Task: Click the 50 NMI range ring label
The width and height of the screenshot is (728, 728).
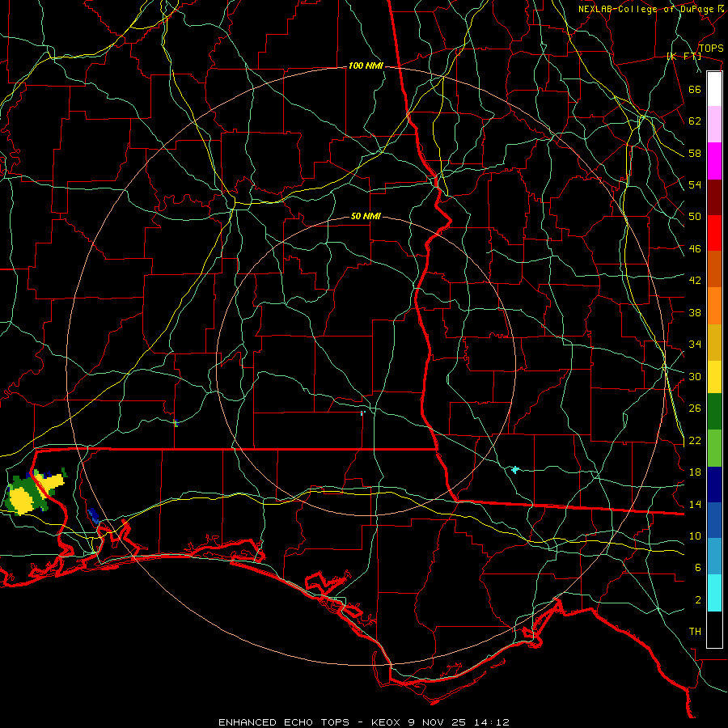Action: [x=366, y=216]
